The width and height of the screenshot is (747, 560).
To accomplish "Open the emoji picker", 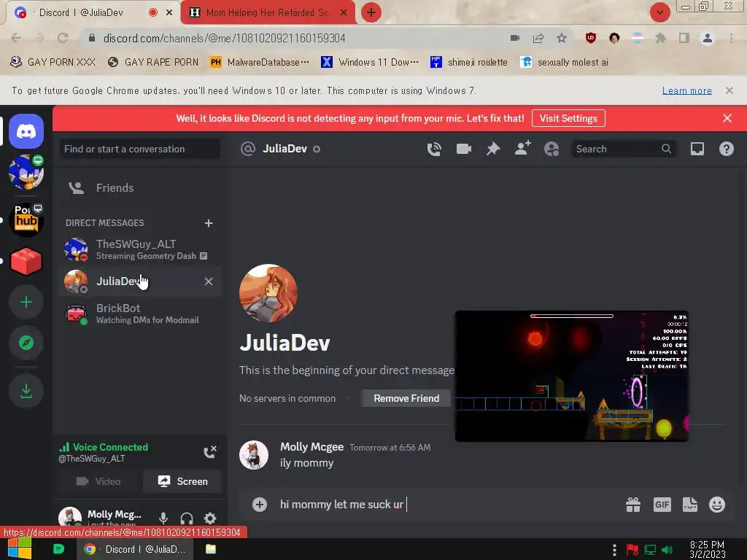I will point(717,505).
